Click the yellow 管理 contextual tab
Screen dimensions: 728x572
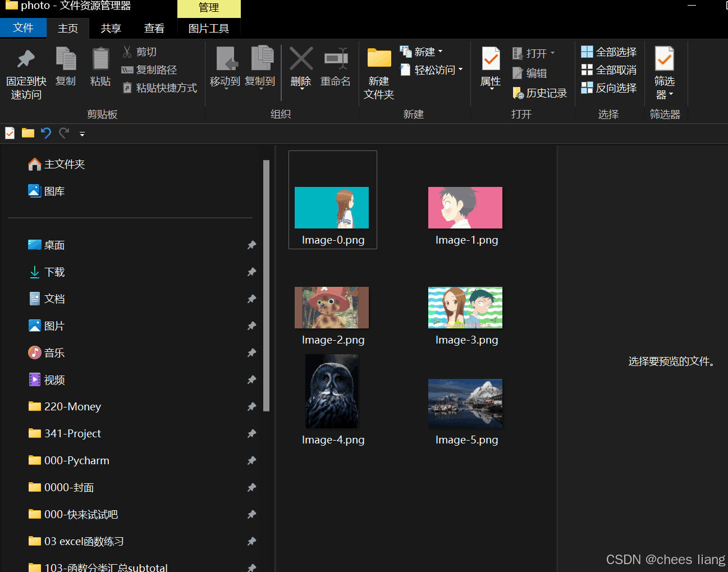pyautogui.click(x=209, y=8)
